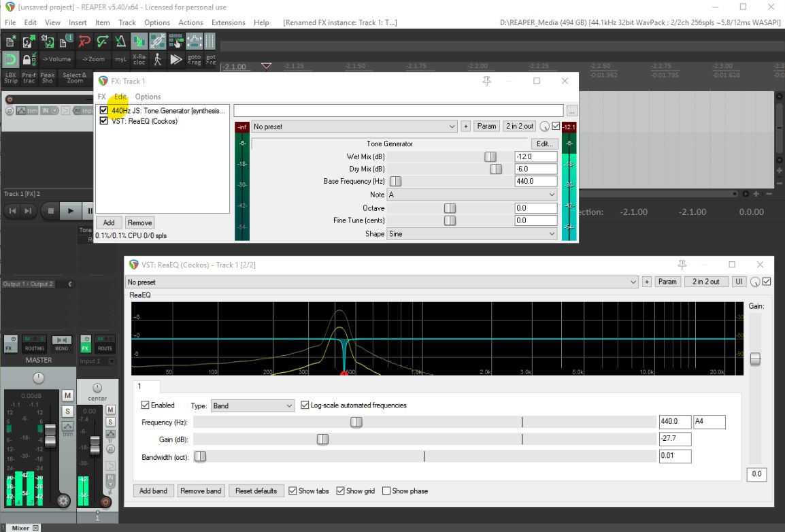Toggle locking padlock toolbar icon

coord(29,60)
